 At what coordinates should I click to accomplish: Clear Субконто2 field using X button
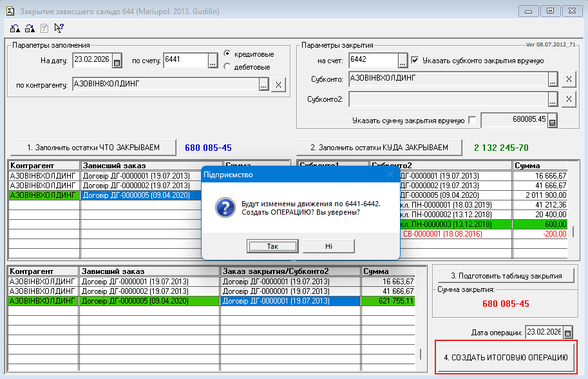pos(569,99)
